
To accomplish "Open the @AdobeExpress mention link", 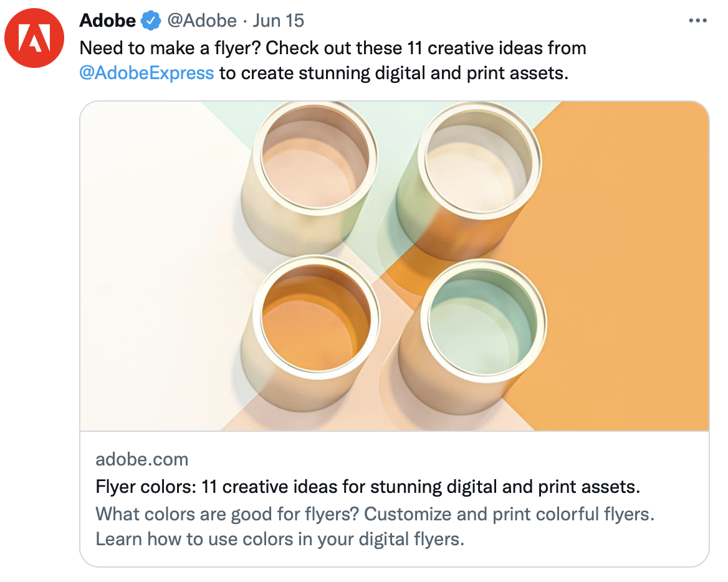I will tap(145, 73).
